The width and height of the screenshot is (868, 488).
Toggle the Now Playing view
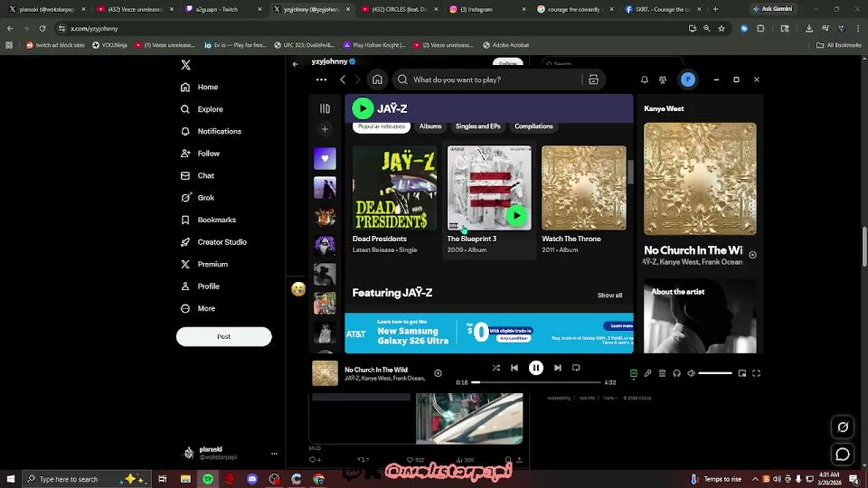tap(633, 373)
